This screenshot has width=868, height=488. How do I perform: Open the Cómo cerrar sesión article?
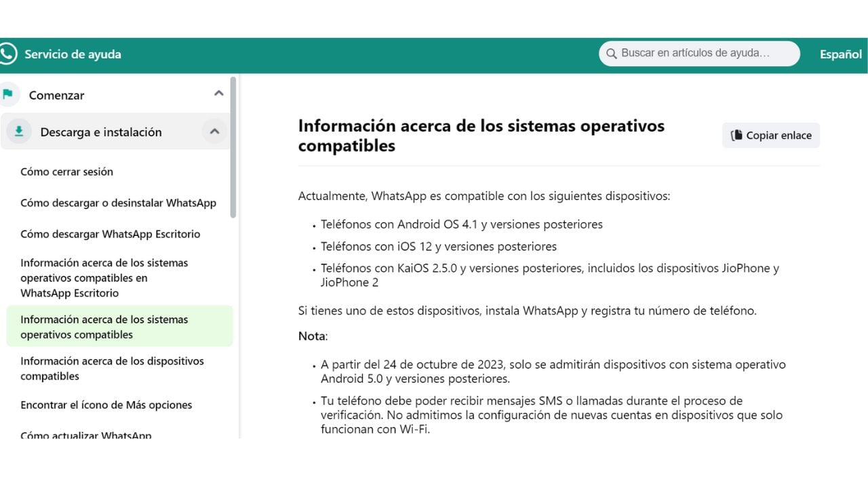click(x=66, y=171)
